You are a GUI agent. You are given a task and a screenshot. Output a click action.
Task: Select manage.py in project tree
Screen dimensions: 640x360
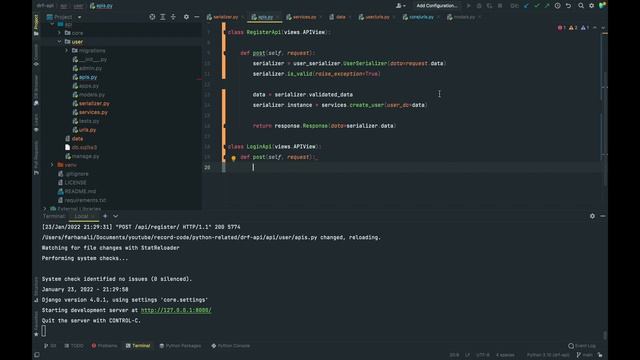pos(82,156)
